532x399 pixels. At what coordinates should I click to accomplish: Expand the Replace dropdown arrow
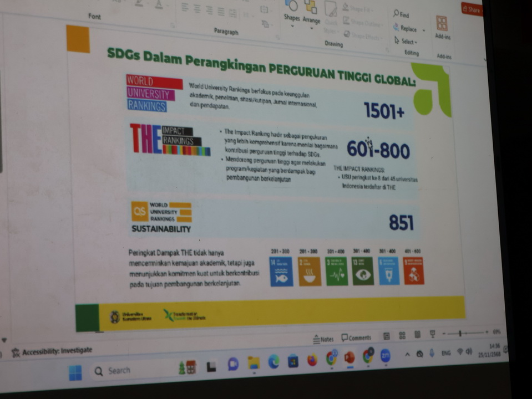(x=424, y=30)
